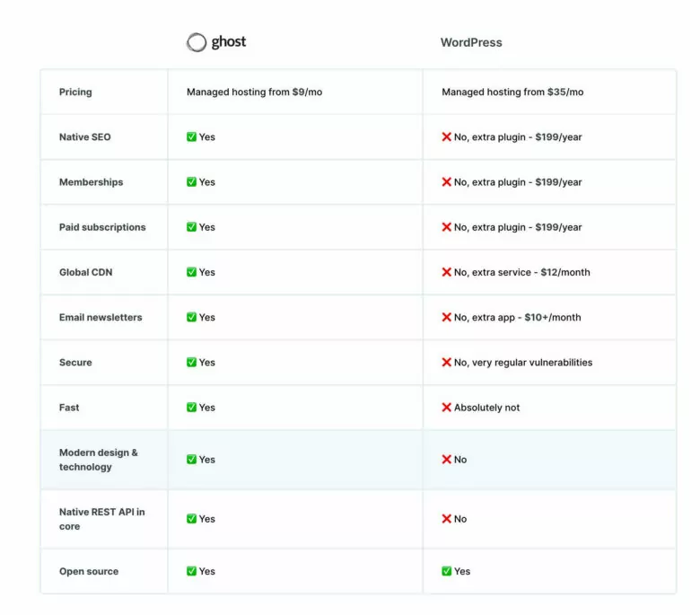Click green checkmark for Paid subscriptions
The width and height of the screenshot is (700, 615).
pos(191,227)
